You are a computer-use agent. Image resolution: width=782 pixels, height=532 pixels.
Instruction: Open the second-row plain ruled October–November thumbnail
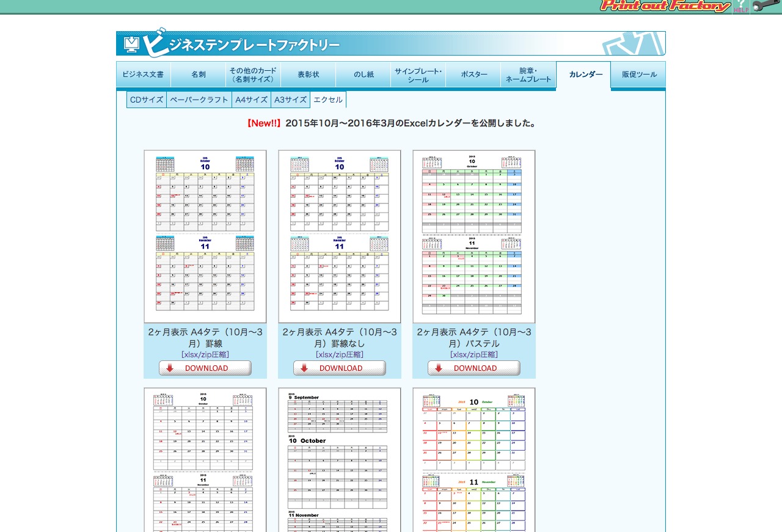(205, 460)
